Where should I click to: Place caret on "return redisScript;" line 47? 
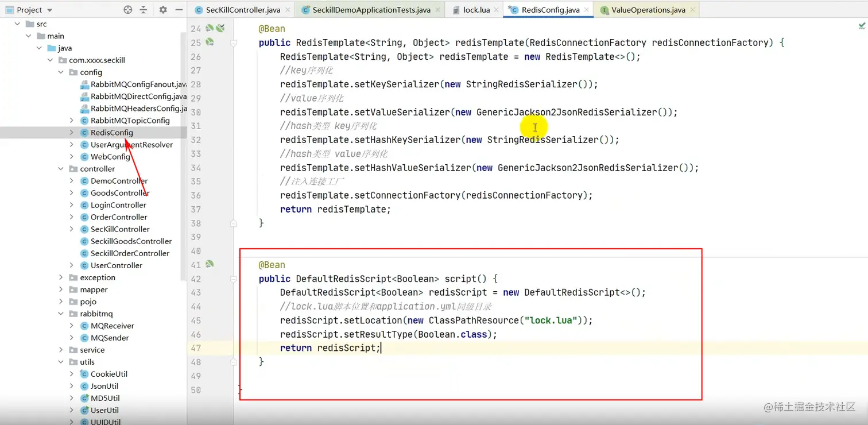[330, 348]
